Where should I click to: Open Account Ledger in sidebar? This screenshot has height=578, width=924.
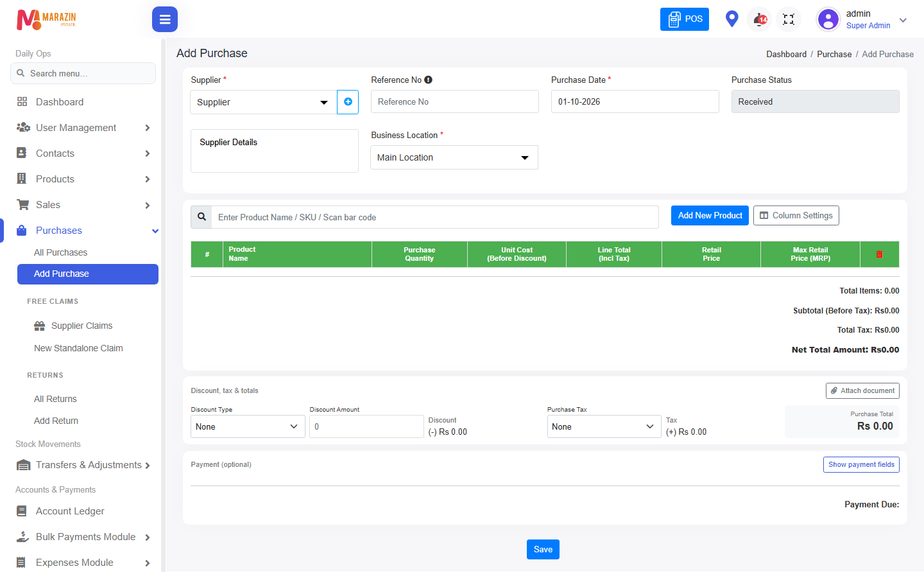[70, 511]
